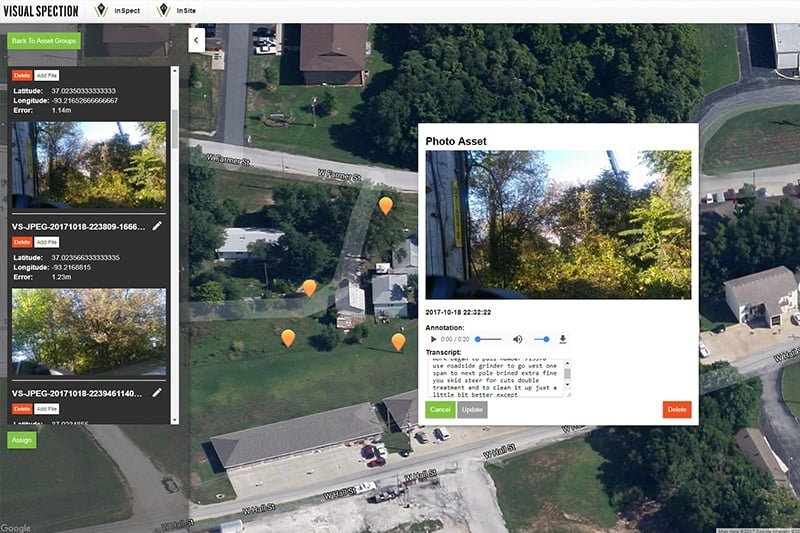The image size is (800, 533).
Task: Delete the photo asset in dialog
Action: (x=677, y=410)
